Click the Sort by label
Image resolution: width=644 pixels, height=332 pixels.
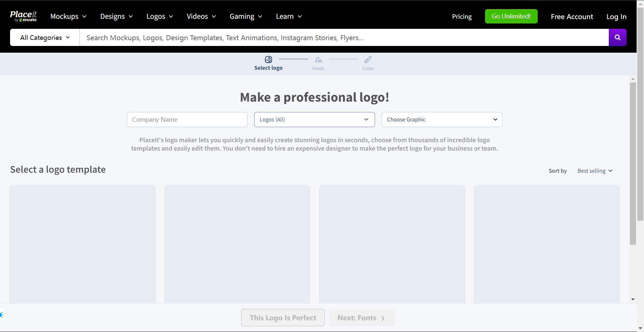pos(557,171)
